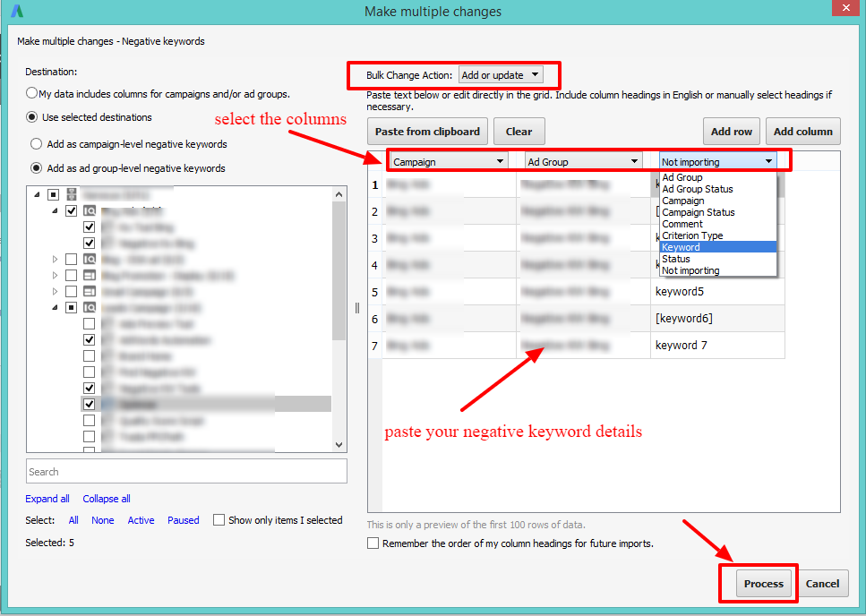Open the Campaign column heading dropdown
Image resolution: width=866 pixels, height=616 pixels.
[x=449, y=162]
